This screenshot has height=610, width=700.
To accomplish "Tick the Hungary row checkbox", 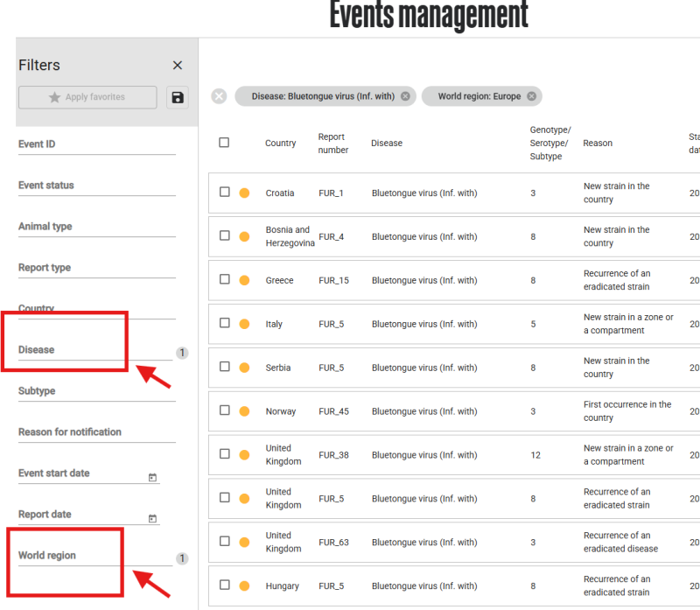I will coord(224,585).
